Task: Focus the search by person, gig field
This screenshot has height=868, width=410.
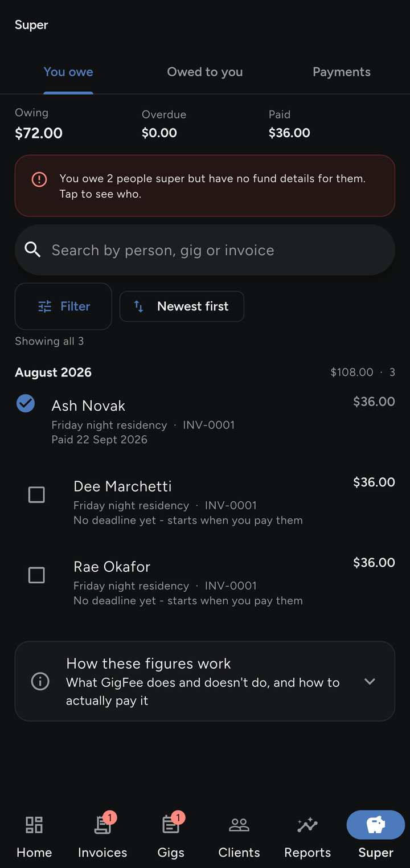Action: [205, 249]
